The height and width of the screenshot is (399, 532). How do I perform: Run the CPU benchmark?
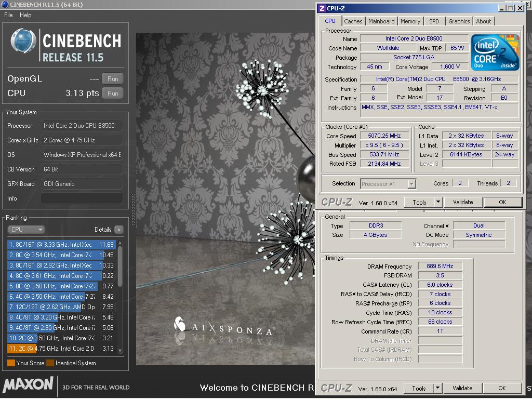tap(113, 94)
